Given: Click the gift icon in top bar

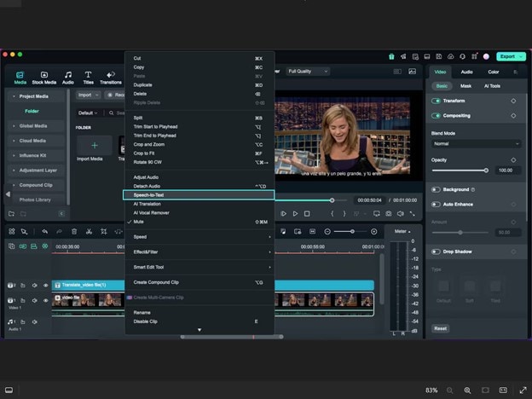Looking at the screenshot, I should [391, 56].
